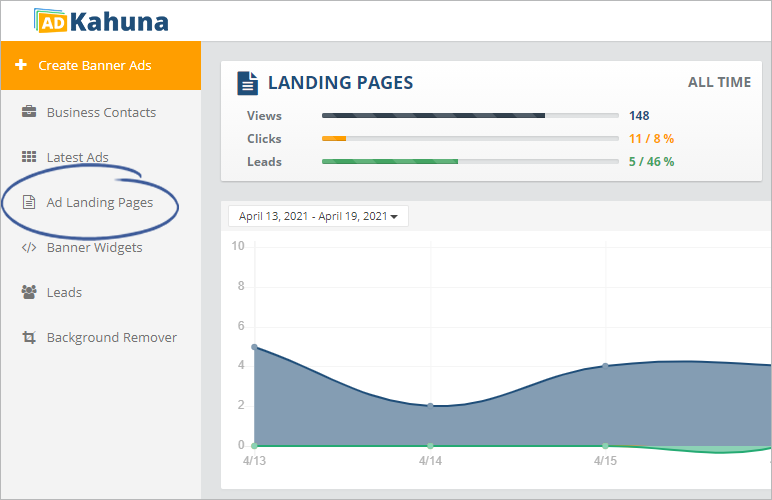Screen dimensions: 772x500
Task: Click the grid icon for Latest Ads
Action: (x=29, y=157)
